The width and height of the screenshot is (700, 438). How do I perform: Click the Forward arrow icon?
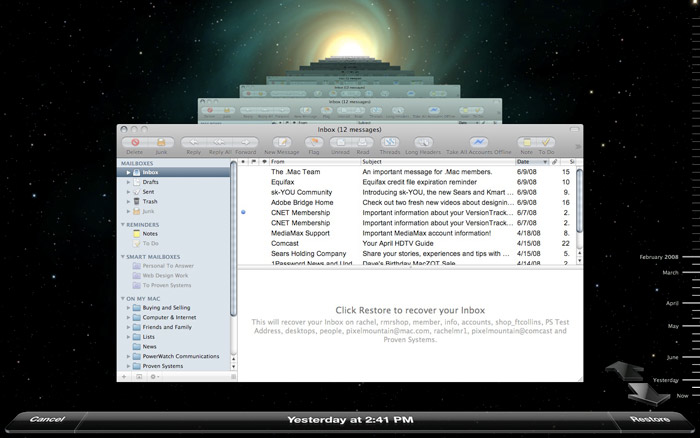tap(246, 142)
